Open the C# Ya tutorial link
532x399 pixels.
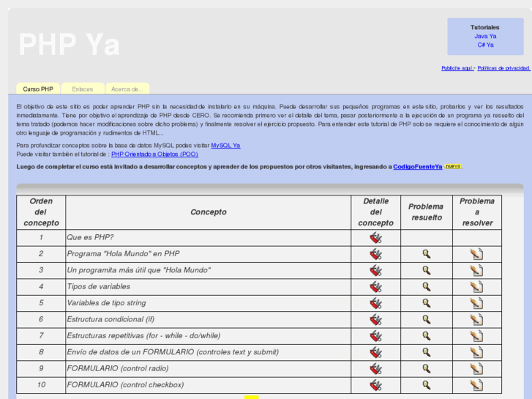(x=485, y=45)
